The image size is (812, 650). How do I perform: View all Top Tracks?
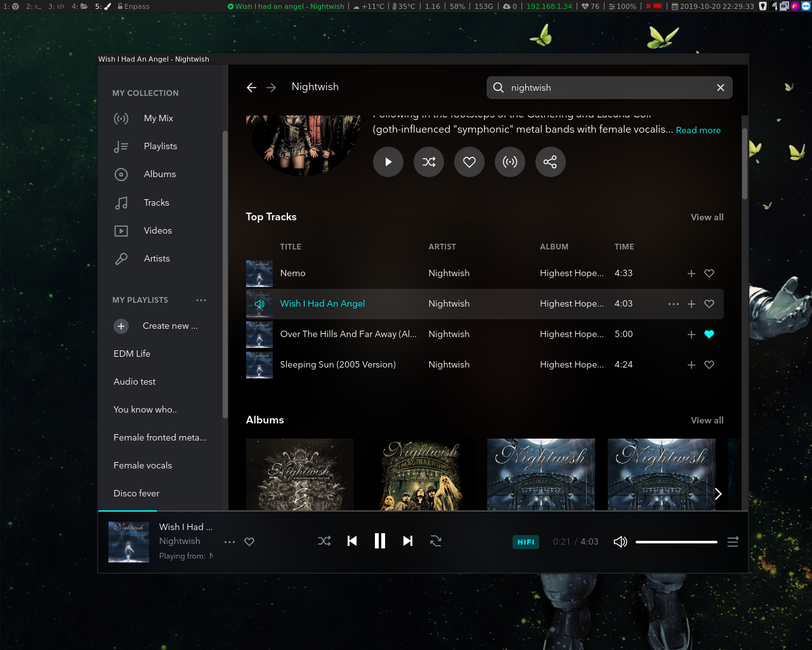[707, 217]
